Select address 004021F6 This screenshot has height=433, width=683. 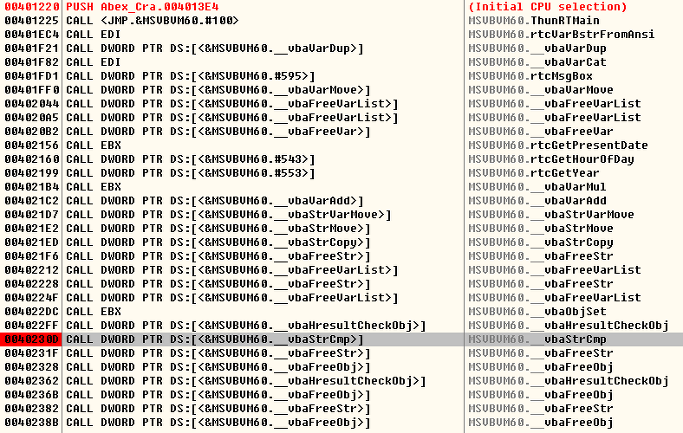32,257
